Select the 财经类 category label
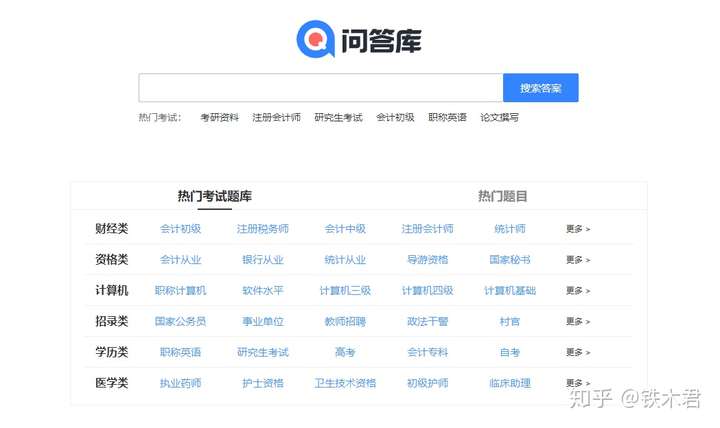Image resolution: width=720 pixels, height=428 pixels. pyautogui.click(x=112, y=229)
